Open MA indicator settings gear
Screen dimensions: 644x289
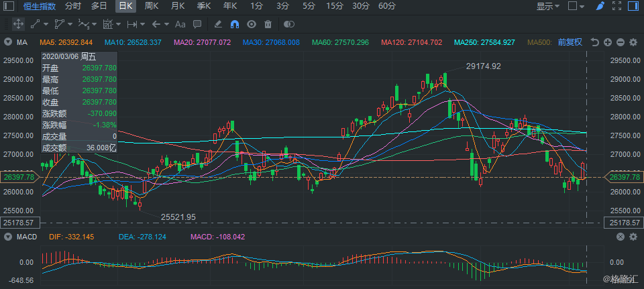(x=633, y=42)
